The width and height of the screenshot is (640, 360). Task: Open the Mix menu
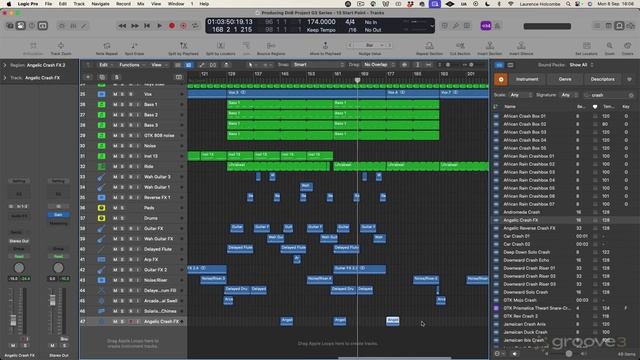click(141, 4)
